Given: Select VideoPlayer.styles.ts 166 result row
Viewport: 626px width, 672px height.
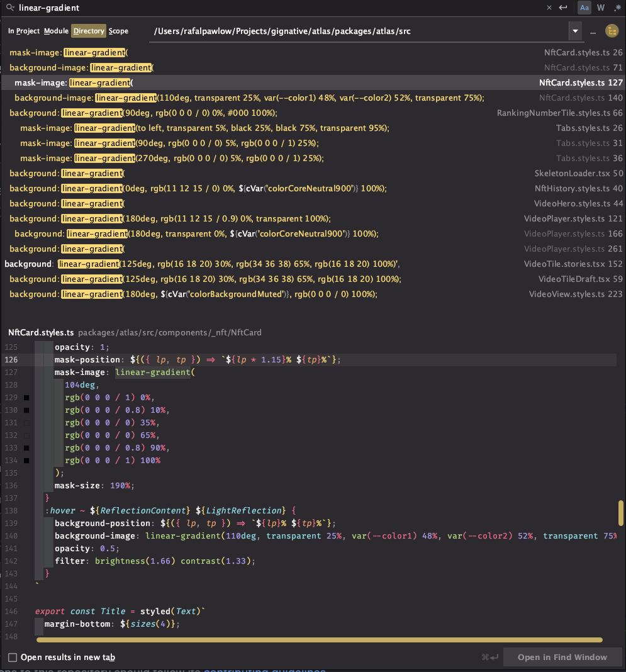Looking at the screenshot, I should [313, 233].
